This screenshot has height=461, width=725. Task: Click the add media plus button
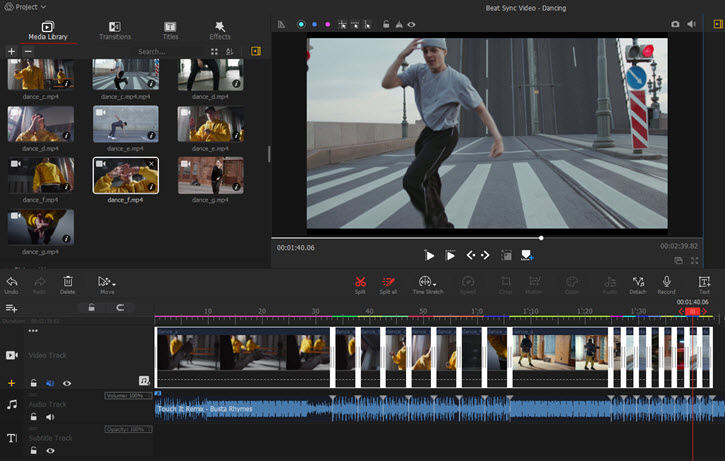tap(12, 51)
